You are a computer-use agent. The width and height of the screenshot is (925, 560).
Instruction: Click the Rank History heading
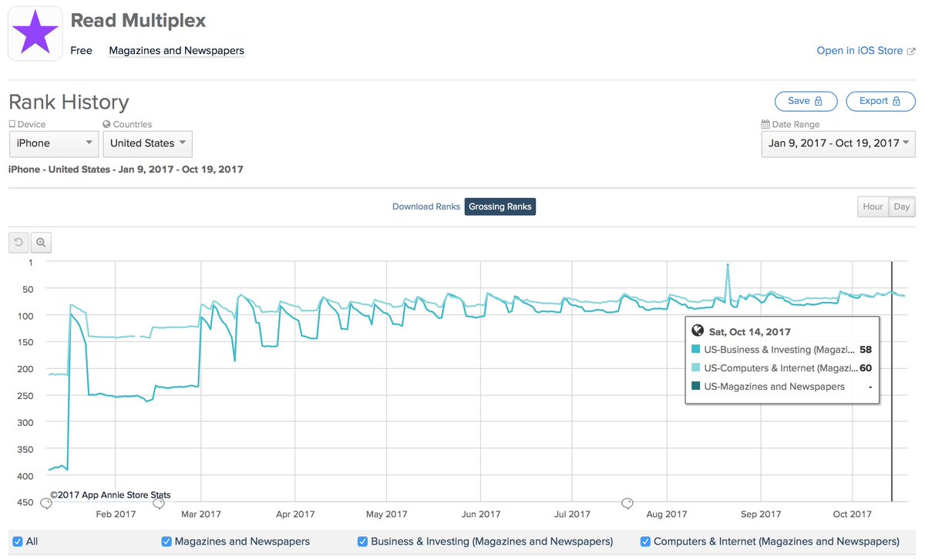click(69, 102)
